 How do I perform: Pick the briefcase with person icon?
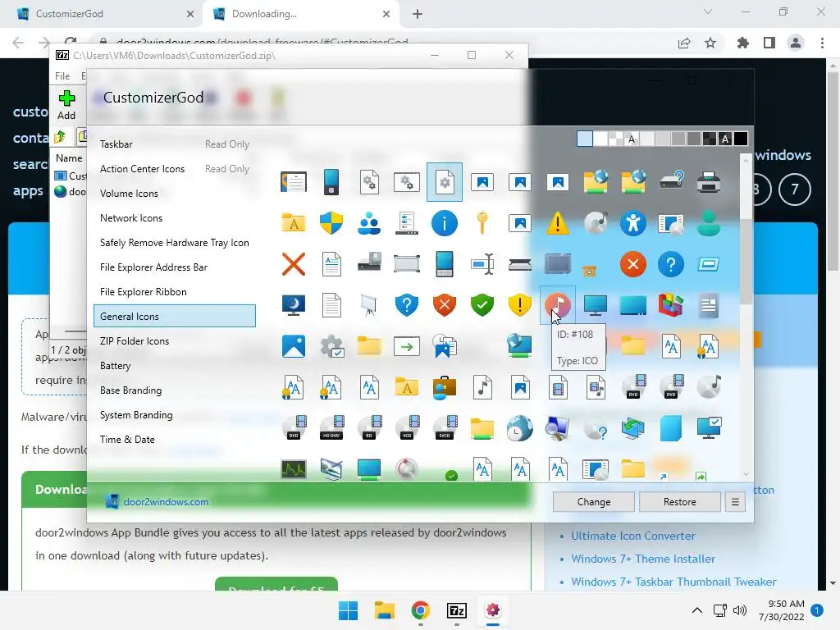click(x=444, y=387)
